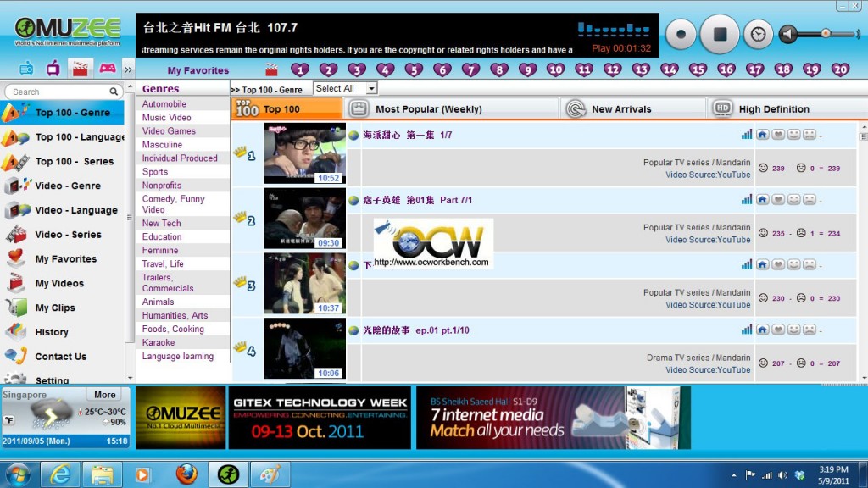Open Contact Us in sidebar
This screenshot has height=488, width=868.
pyautogui.click(x=63, y=356)
